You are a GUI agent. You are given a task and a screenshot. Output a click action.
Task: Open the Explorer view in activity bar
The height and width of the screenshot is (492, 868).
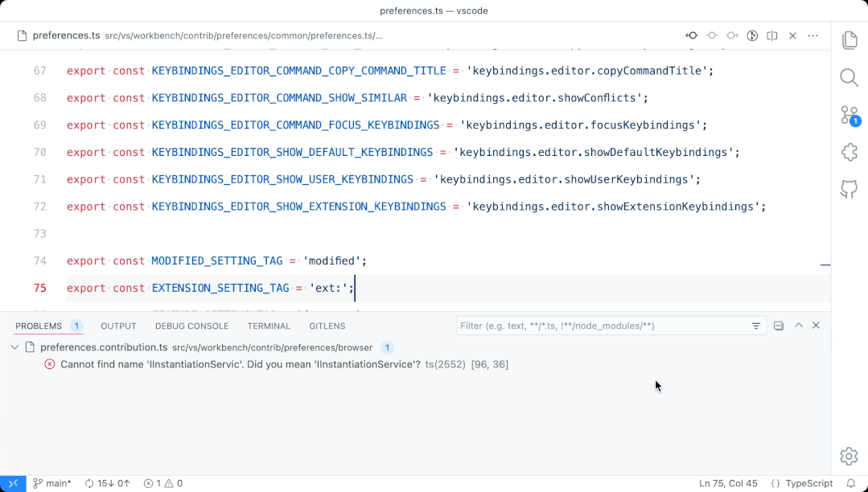[849, 40]
